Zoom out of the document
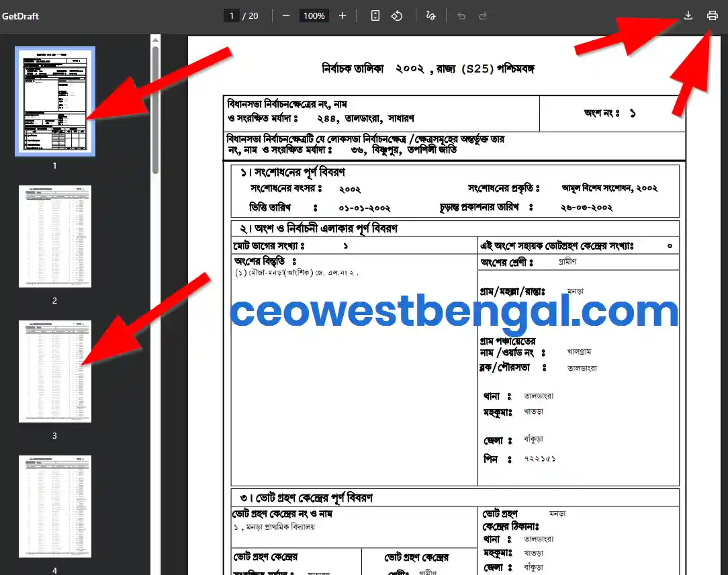The width and height of the screenshot is (728, 575). click(286, 15)
